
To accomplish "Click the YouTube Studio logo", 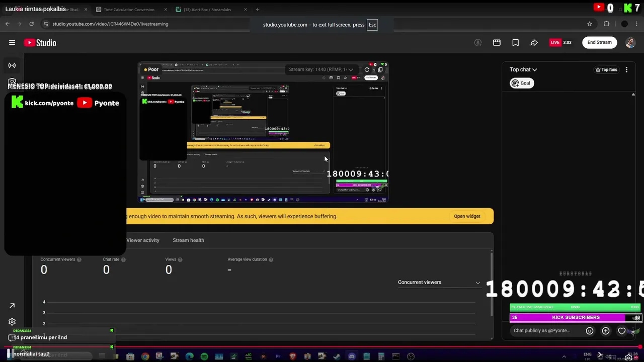I will coord(40,43).
